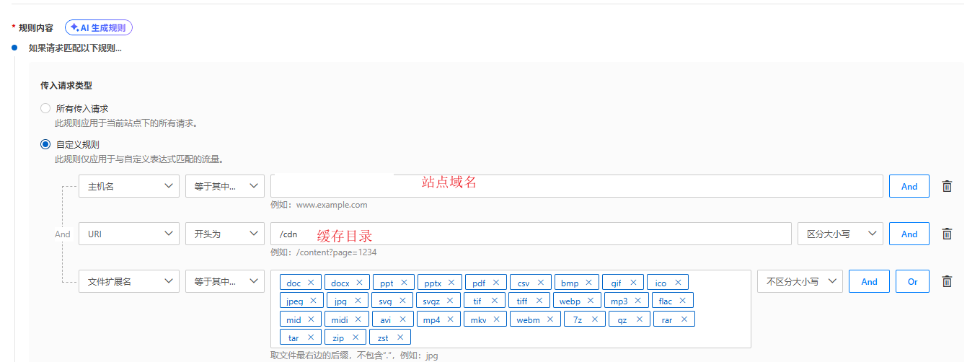Select the 所有传入请求 radio option
The height and width of the screenshot is (362, 980).
pyautogui.click(x=45, y=108)
